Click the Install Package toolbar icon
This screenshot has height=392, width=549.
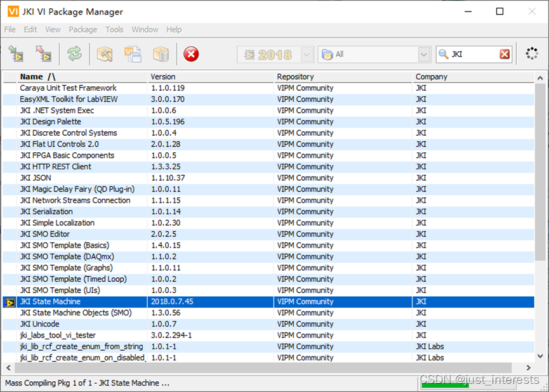(16, 55)
